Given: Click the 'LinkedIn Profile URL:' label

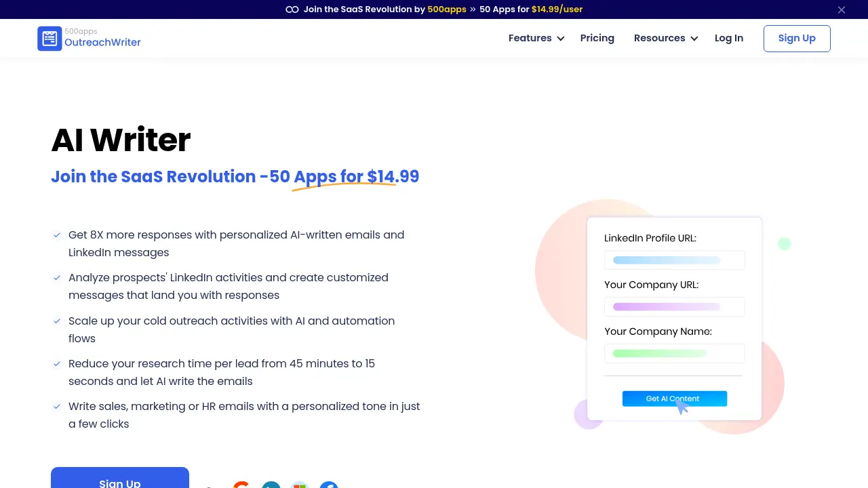Looking at the screenshot, I should (x=650, y=238).
